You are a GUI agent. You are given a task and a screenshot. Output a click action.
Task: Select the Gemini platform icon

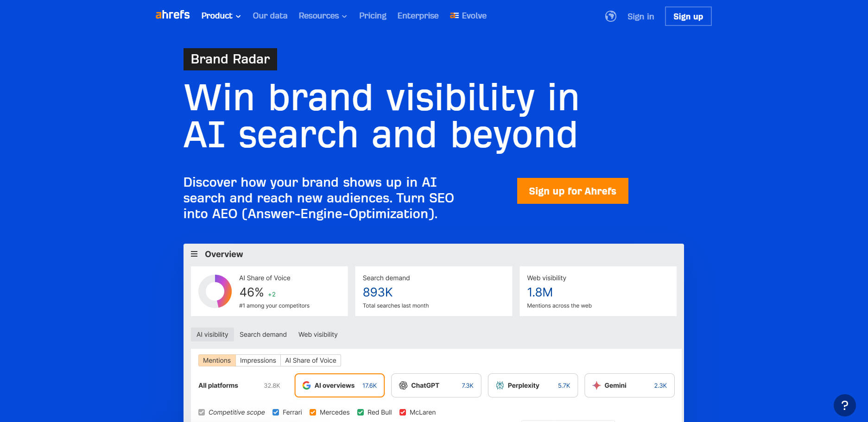(x=596, y=385)
